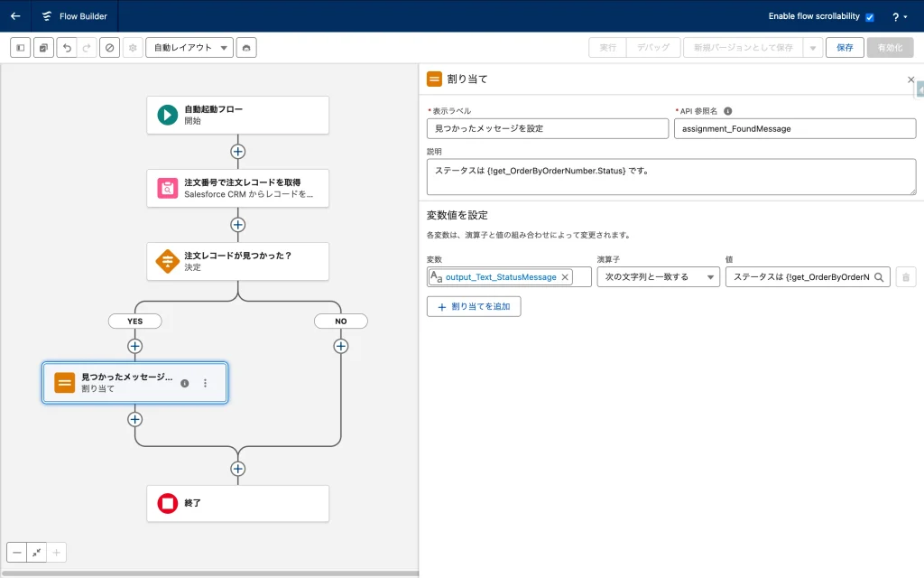The image size is (924, 578).
Task: Click the 割り当てを追加 button
Action: click(474, 306)
